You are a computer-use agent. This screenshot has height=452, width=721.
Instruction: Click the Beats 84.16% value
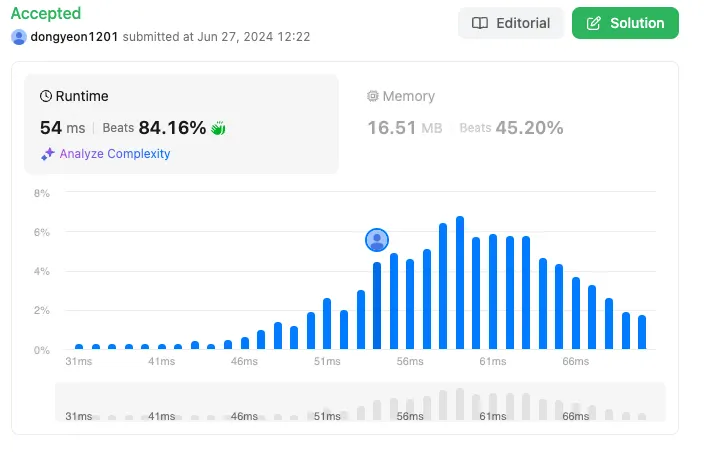pos(154,128)
